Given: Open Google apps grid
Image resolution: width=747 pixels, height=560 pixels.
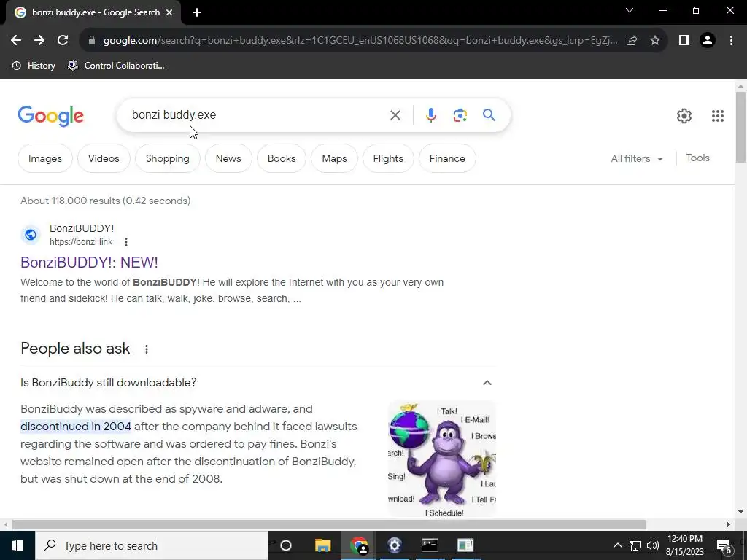Looking at the screenshot, I should tap(718, 116).
